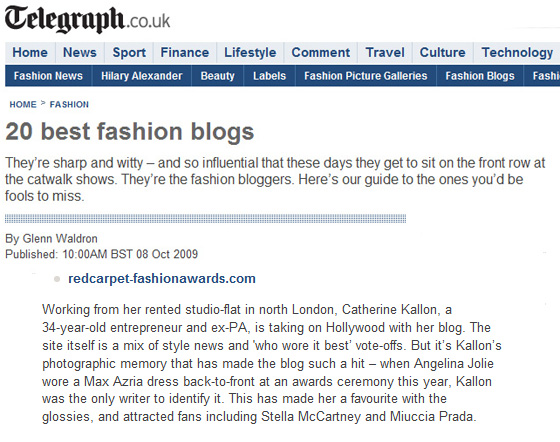Click the text 'Stella McCartney and Miuccia Prada'
The height and width of the screenshot is (442, 560).
click(x=367, y=416)
